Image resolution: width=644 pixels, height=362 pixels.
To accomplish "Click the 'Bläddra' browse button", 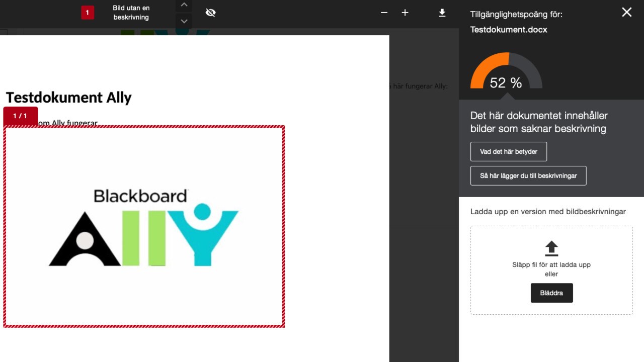I will point(551,293).
